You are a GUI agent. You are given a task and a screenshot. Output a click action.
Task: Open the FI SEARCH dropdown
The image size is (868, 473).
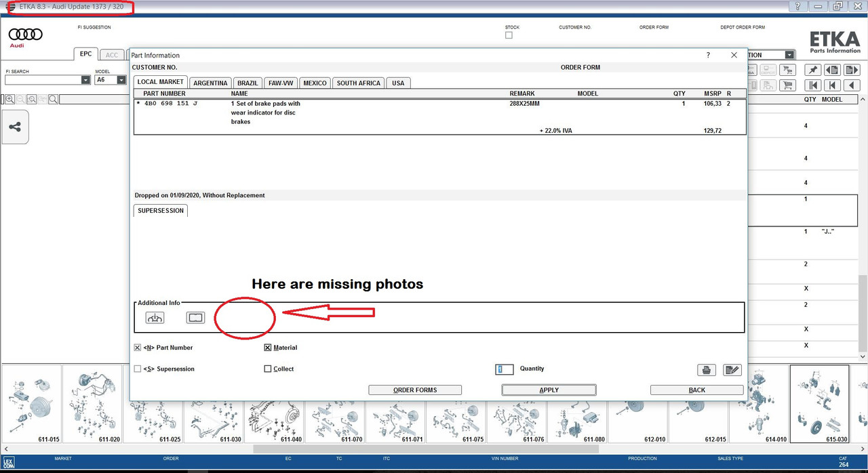(85, 80)
